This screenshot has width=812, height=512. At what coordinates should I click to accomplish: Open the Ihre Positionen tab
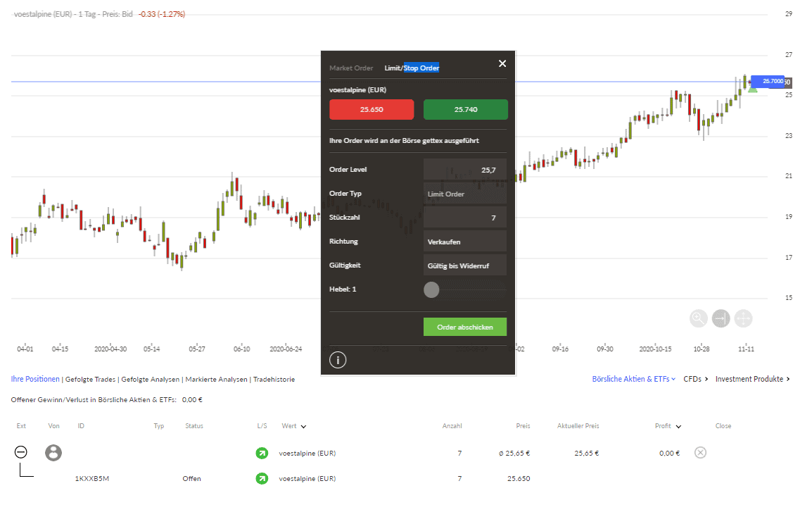click(x=35, y=379)
